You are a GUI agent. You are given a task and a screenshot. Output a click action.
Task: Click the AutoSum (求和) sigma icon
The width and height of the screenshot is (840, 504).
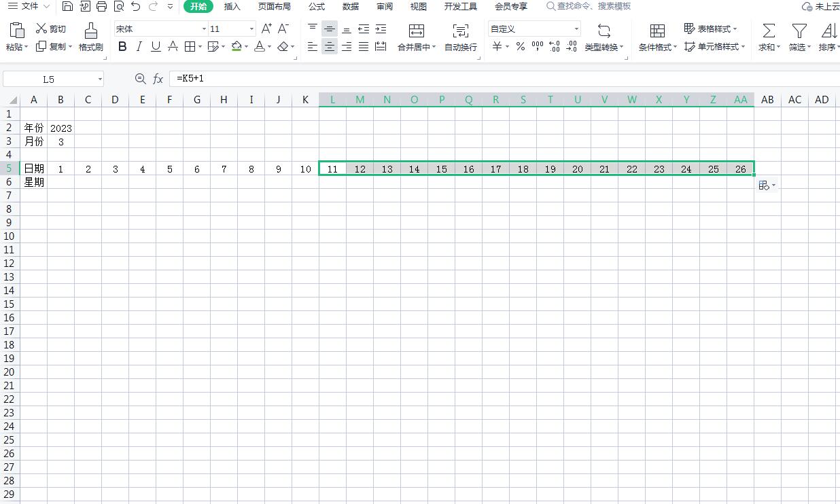coord(768,31)
